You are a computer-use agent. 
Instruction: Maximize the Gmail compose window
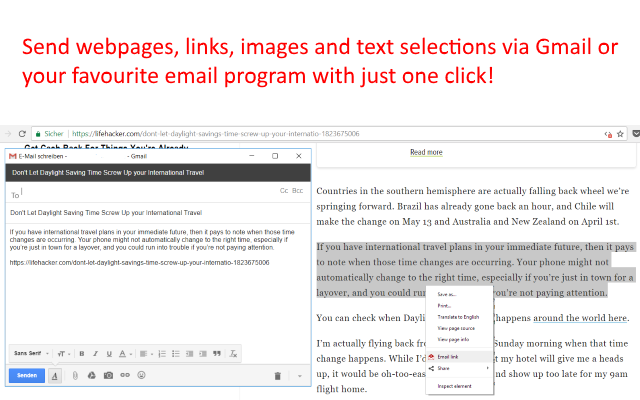point(275,156)
